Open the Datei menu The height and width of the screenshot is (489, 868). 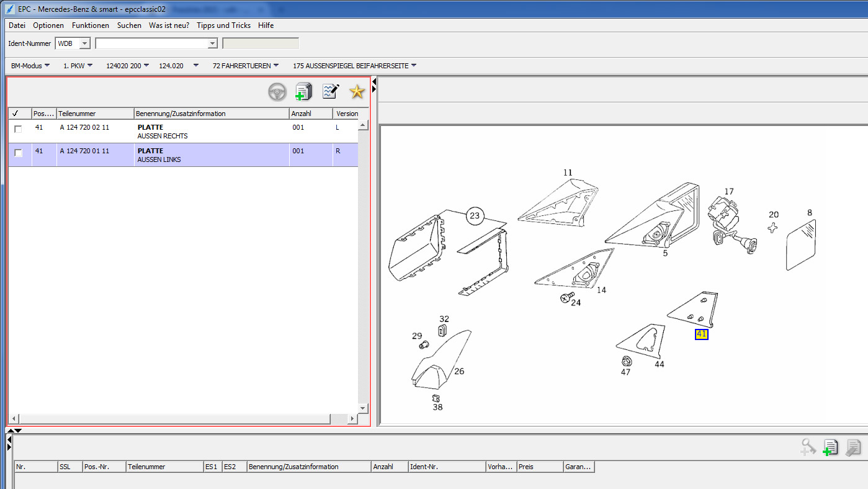(17, 25)
